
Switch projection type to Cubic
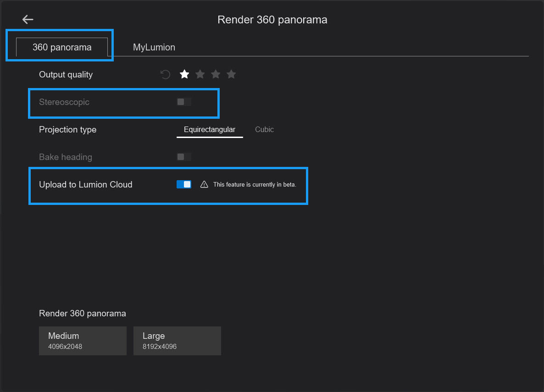pos(264,130)
